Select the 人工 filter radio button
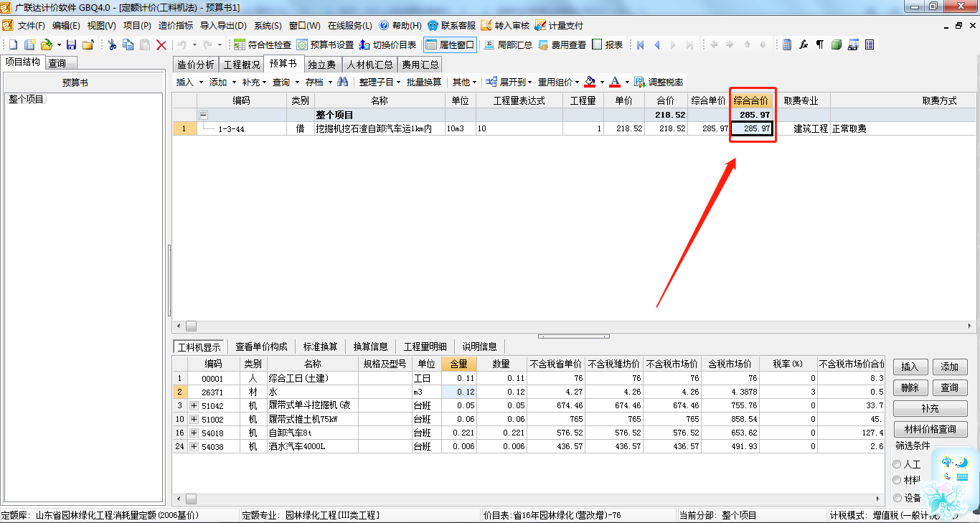This screenshot has height=523, width=980. (897, 464)
